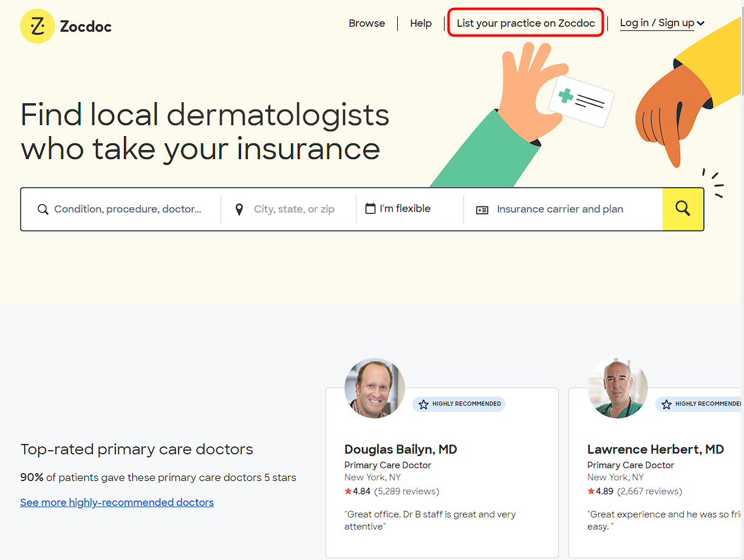Open Douglas Bailyn, MD profile name
744x560 pixels.
click(x=401, y=449)
